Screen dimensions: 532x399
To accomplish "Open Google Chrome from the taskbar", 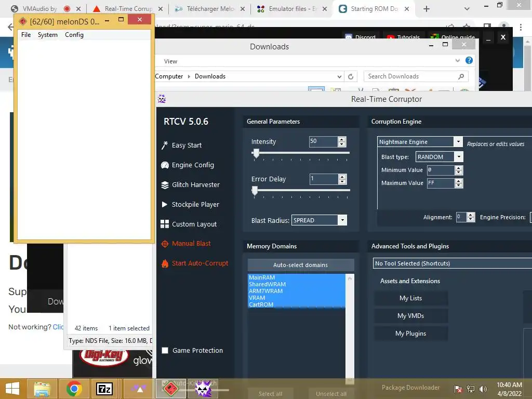I will click(74, 389).
